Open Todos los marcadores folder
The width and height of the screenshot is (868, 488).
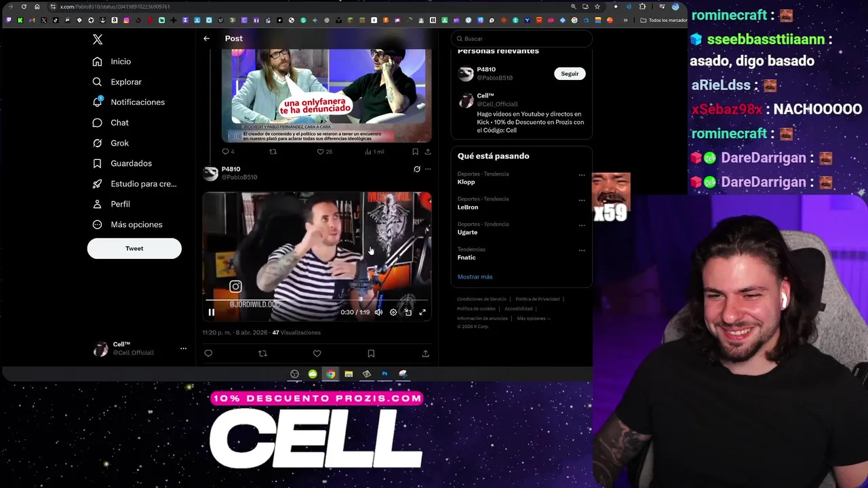[x=664, y=20]
